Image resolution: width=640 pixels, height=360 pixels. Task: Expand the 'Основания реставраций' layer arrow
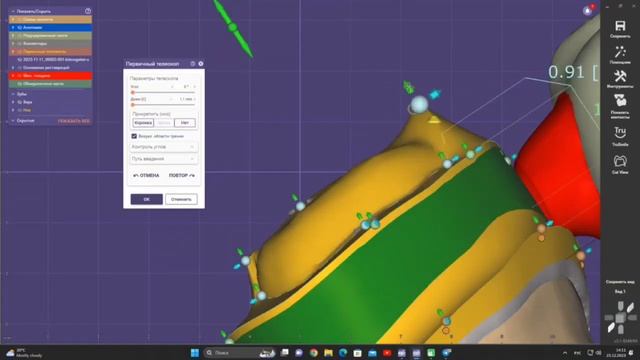(x=13, y=68)
